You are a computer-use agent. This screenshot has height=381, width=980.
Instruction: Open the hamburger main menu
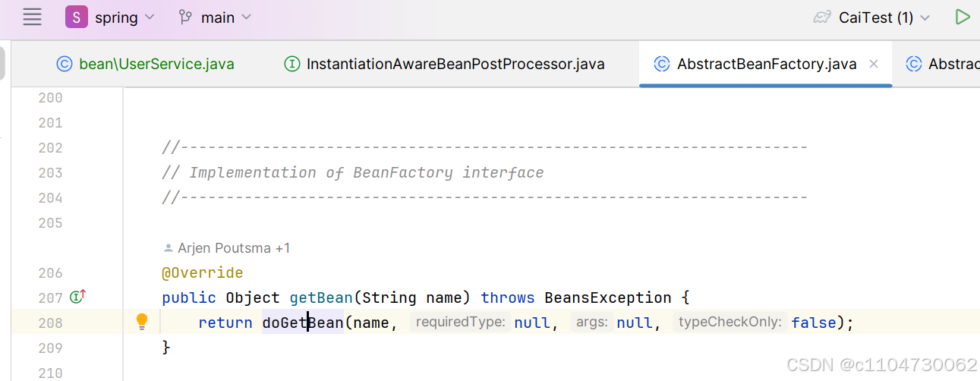point(32,17)
